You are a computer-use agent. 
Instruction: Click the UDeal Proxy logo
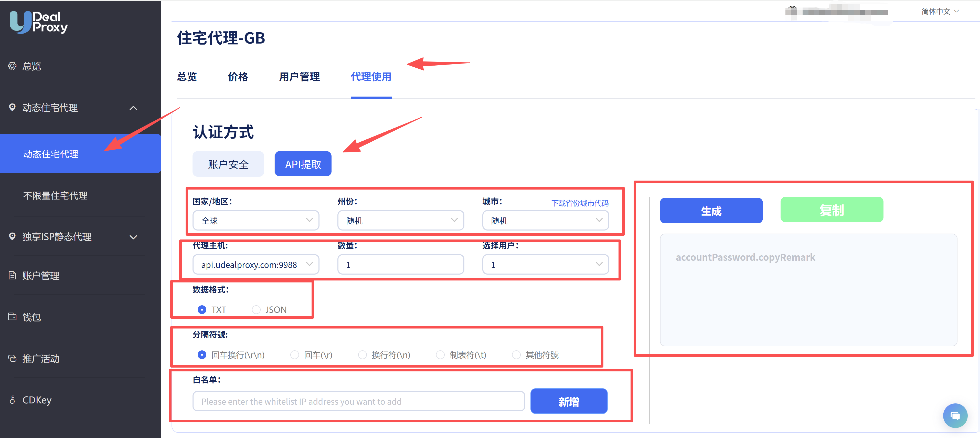(x=38, y=22)
